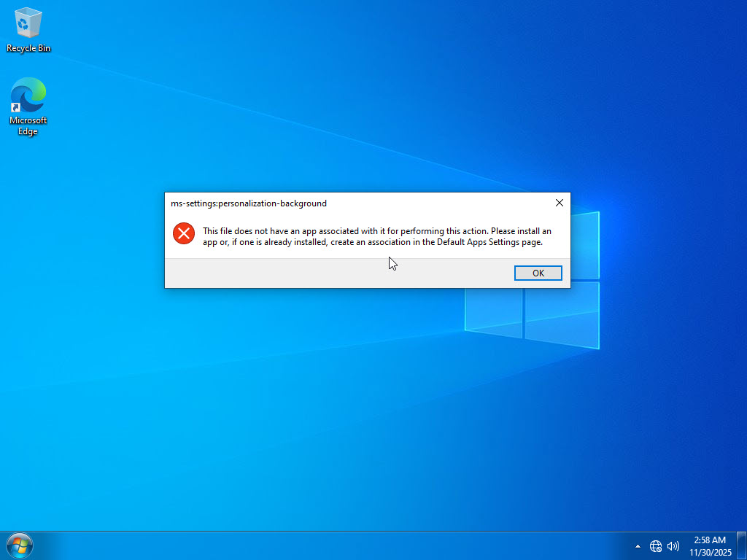The image size is (747, 560).
Task: Open the clock showing 2:58 AM
Action: click(x=710, y=540)
